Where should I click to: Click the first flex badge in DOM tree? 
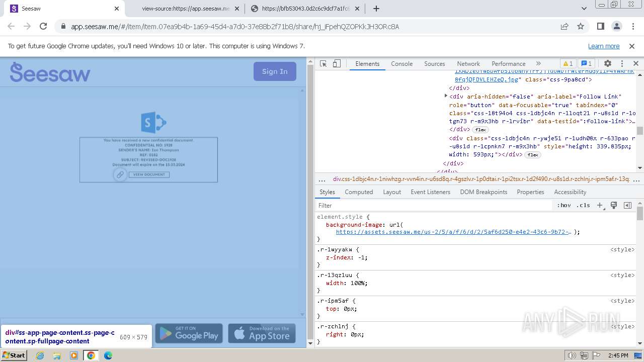pyautogui.click(x=480, y=130)
